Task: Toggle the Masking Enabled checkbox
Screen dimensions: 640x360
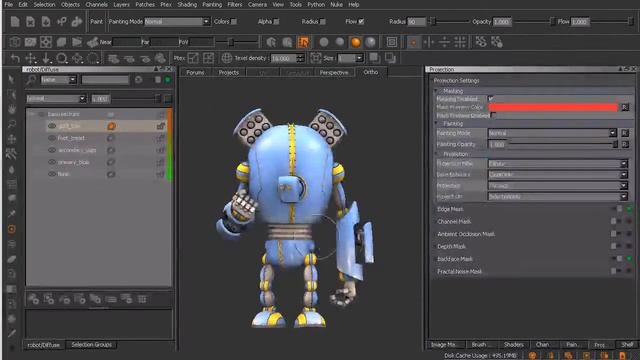Action: (x=491, y=99)
